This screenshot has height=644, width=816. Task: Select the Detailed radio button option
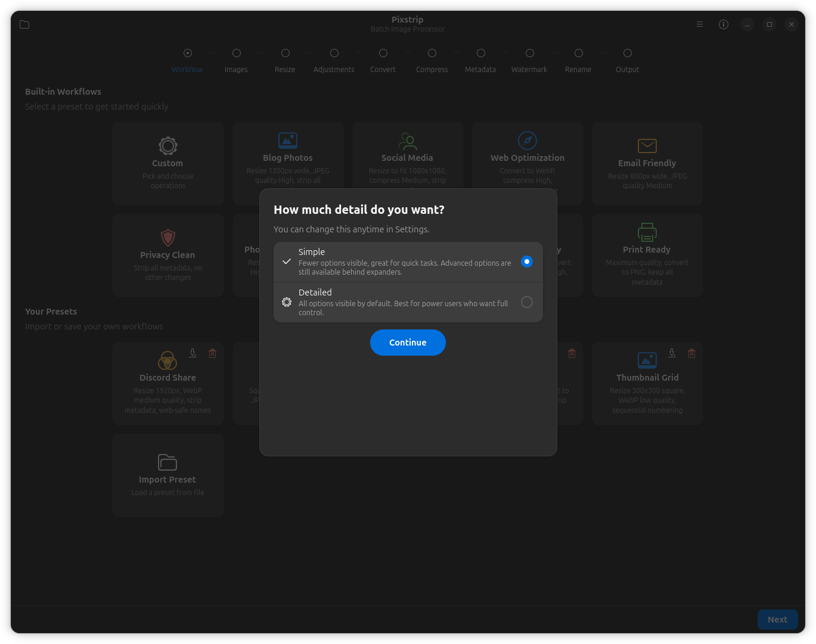(x=526, y=302)
